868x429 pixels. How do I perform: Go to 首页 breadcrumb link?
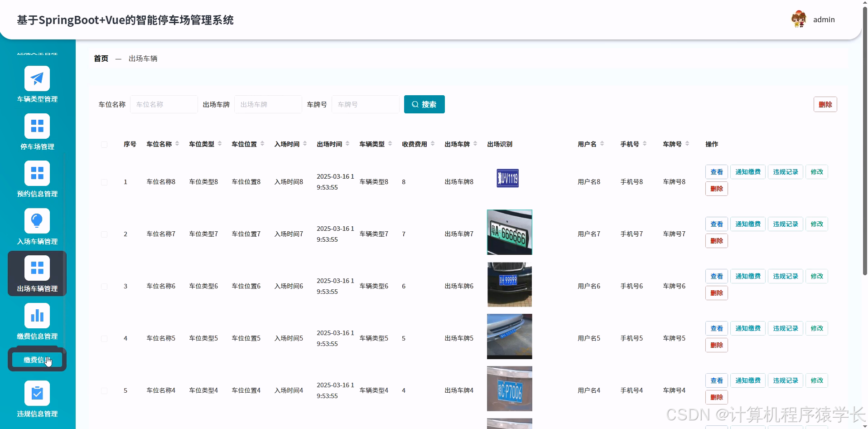point(101,58)
